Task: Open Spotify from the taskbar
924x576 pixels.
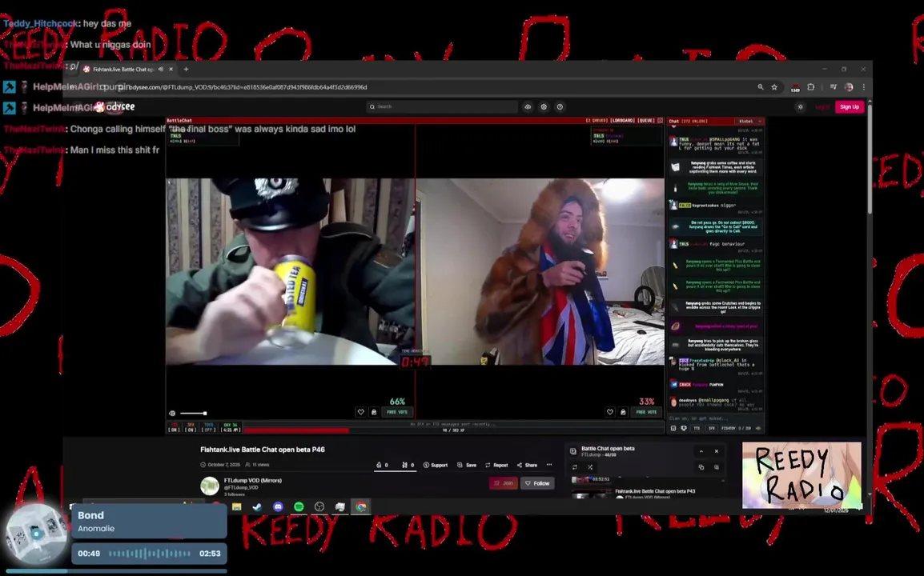Action: (299, 507)
